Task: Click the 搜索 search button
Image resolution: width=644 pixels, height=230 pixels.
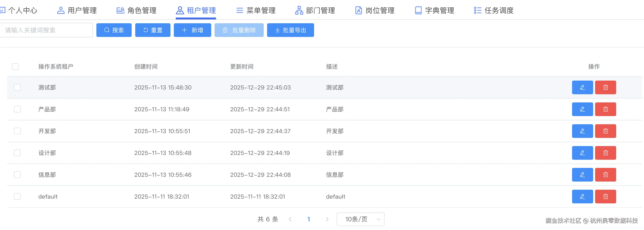Action: [x=114, y=30]
